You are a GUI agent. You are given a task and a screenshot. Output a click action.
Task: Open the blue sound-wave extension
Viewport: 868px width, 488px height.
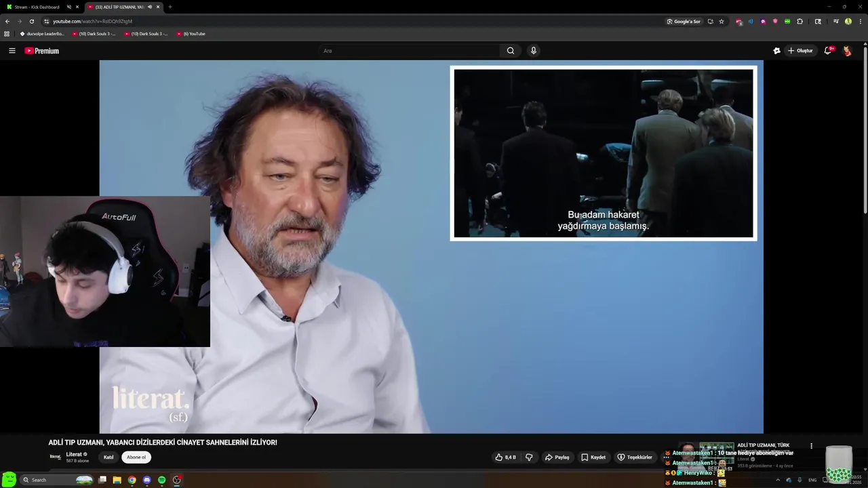point(751,21)
